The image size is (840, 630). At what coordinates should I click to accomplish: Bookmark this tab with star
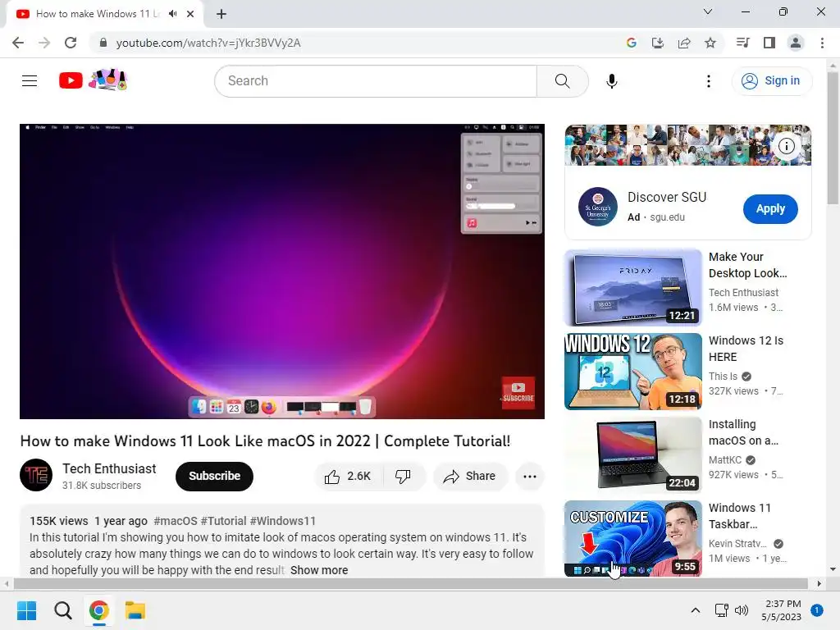tap(710, 43)
